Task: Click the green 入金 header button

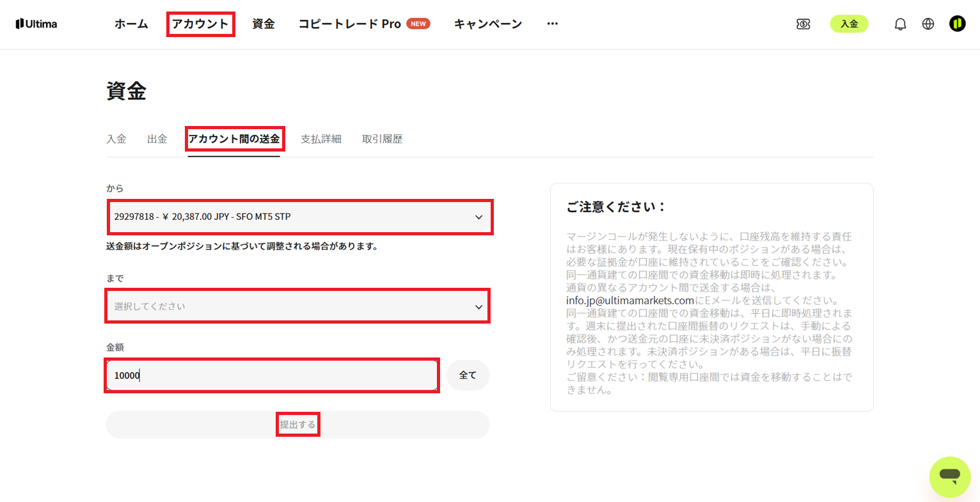Action: point(849,24)
